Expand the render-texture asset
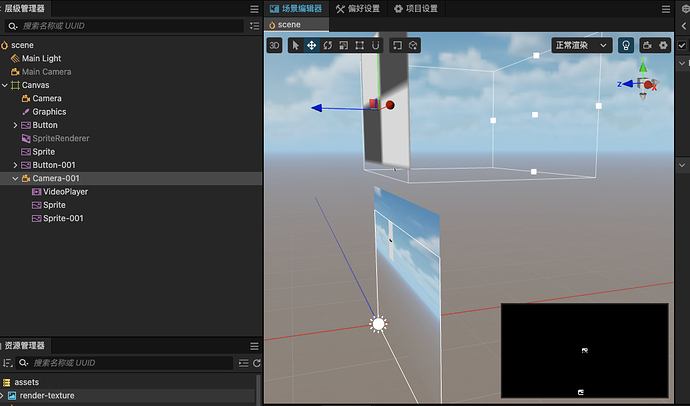 [x=2, y=395]
